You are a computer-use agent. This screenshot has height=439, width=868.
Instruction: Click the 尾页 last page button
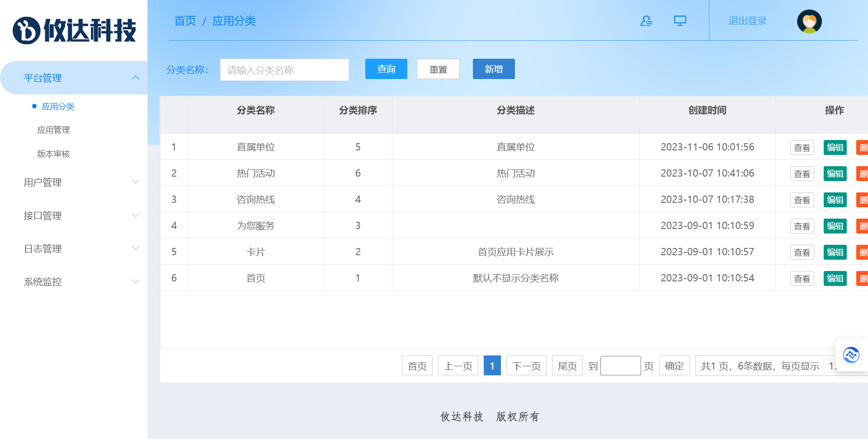coord(567,365)
